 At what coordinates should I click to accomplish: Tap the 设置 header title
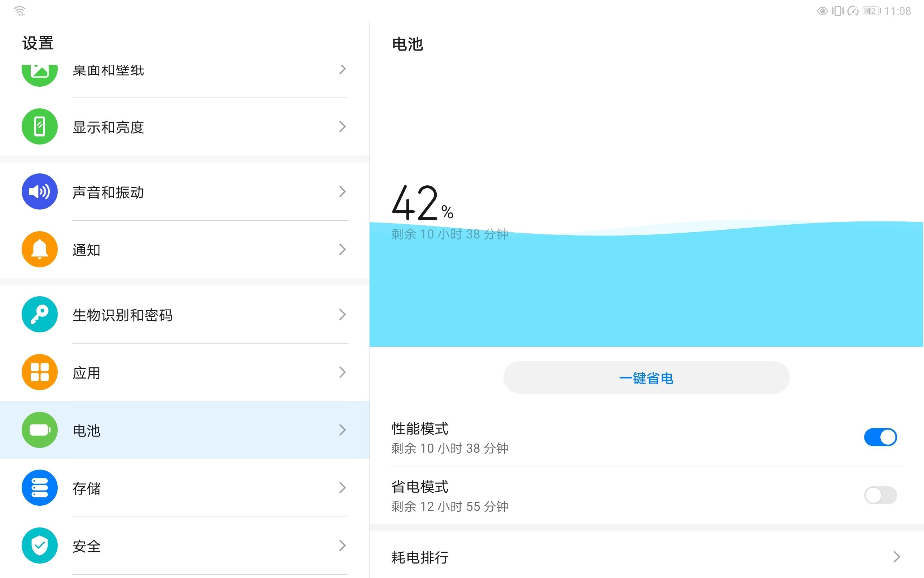[38, 43]
